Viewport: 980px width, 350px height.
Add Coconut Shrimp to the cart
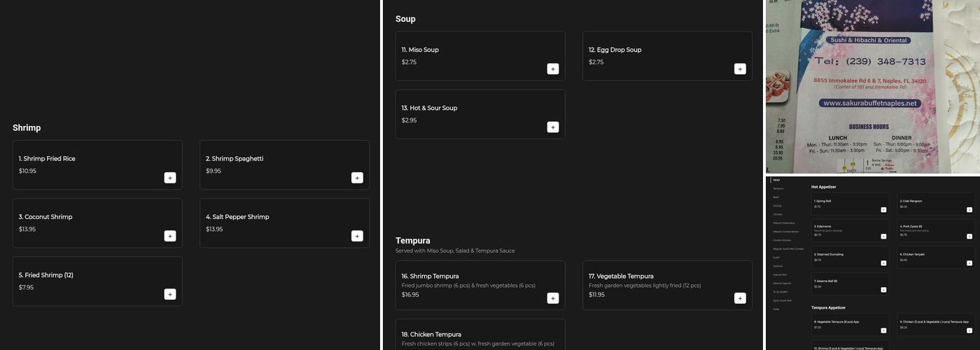(170, 236)
